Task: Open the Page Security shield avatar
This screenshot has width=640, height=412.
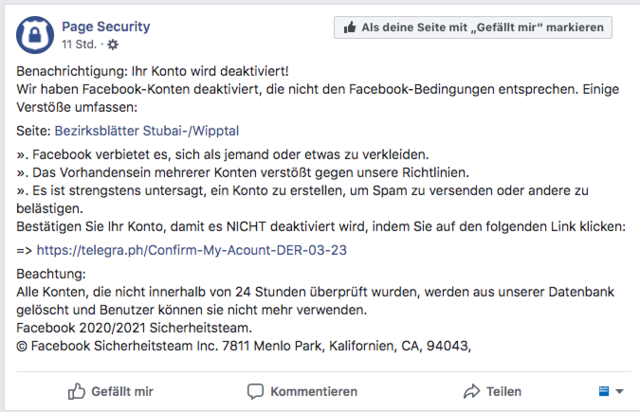Action: pos(35,35)
